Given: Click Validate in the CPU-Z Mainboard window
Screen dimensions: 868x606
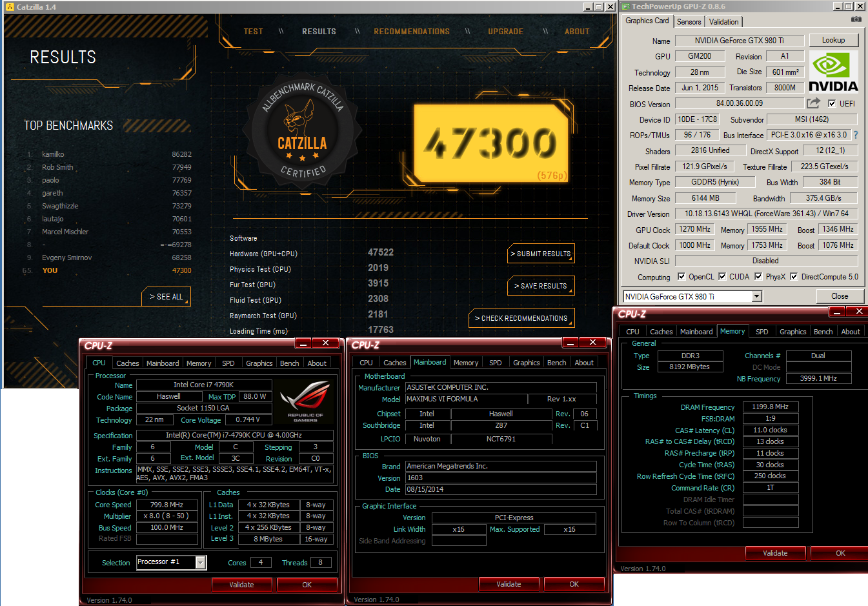Looking at the screenshot, I should click(x=509, y=584).
